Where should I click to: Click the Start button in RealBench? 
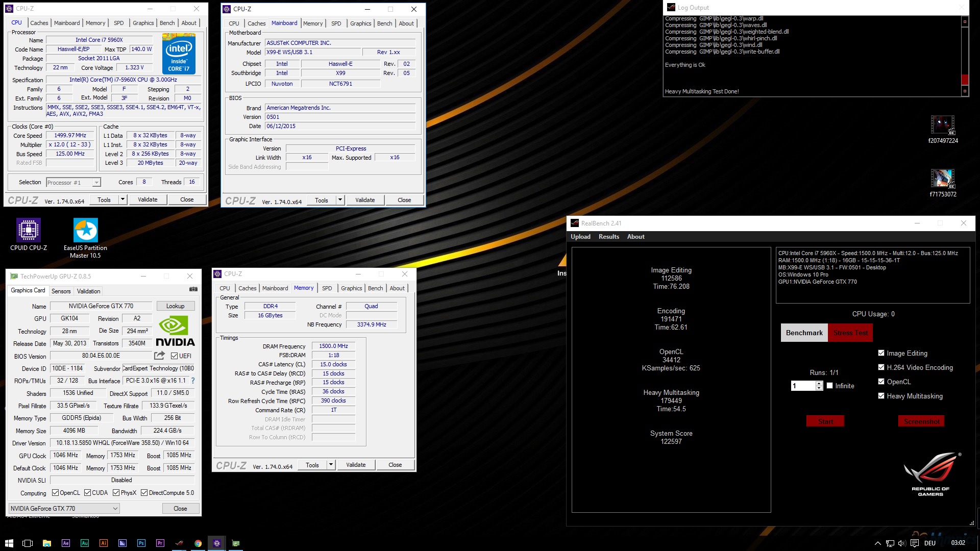pyautogui.click(x=825, y=421)
